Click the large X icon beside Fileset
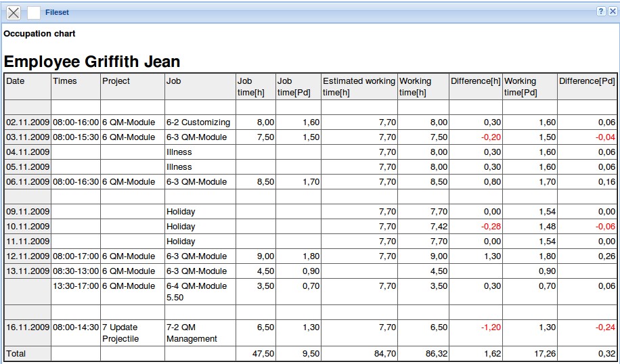 click(14, 12)
